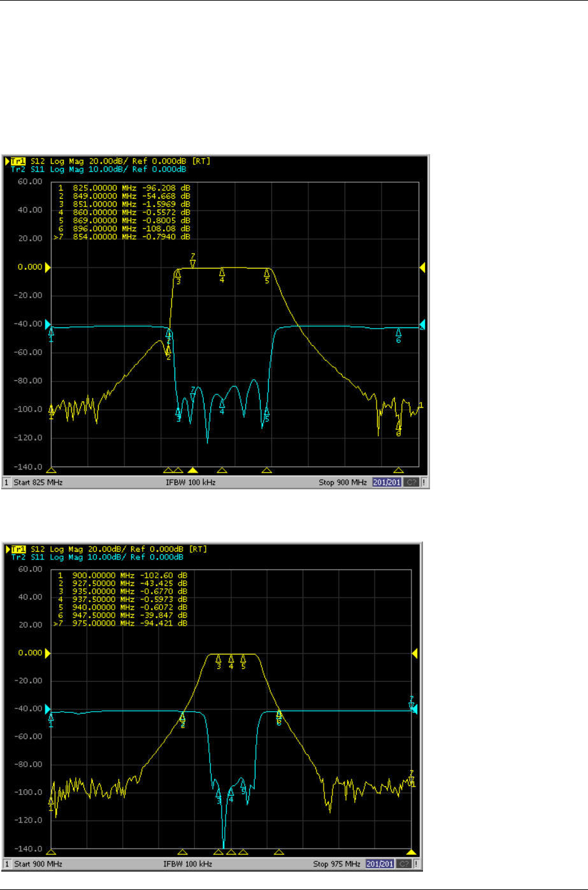Select marker row 940.00000 MHz -0.6072 dB
Screen dimensions: 588x890
click(122, 607)
